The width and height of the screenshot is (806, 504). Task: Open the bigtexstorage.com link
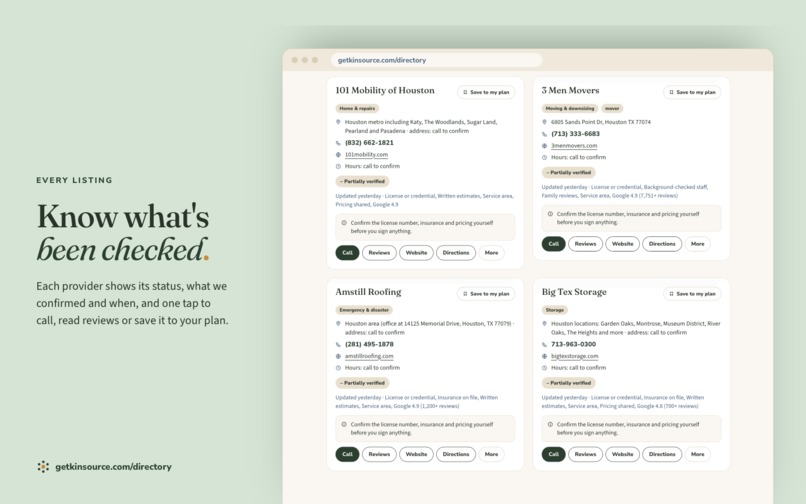point(574,356)
